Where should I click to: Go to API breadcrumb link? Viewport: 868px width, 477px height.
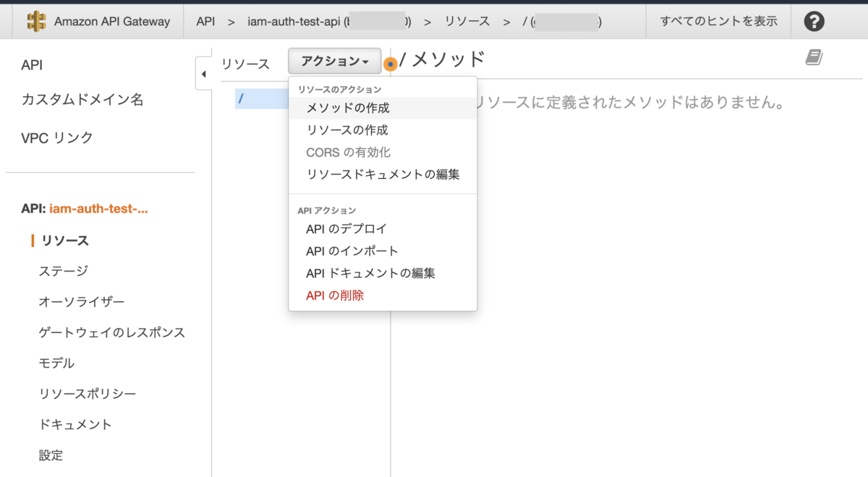[x=205, y=22]
